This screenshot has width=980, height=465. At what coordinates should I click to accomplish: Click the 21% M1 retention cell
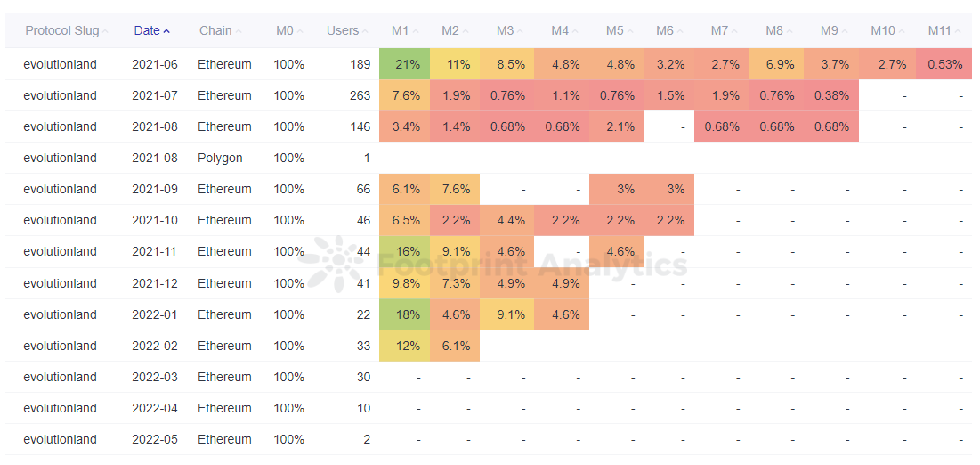405,64
